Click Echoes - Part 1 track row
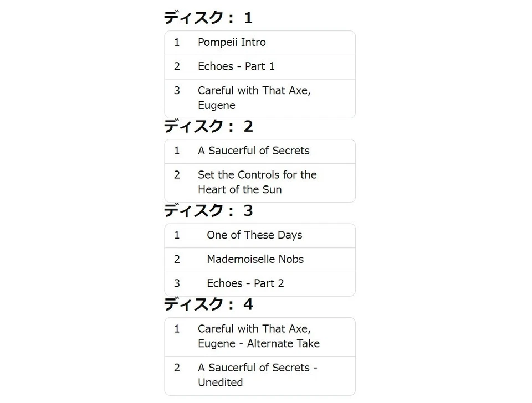Screen dimensions: 532x403 pyautogui.click(x=260, y=67)
